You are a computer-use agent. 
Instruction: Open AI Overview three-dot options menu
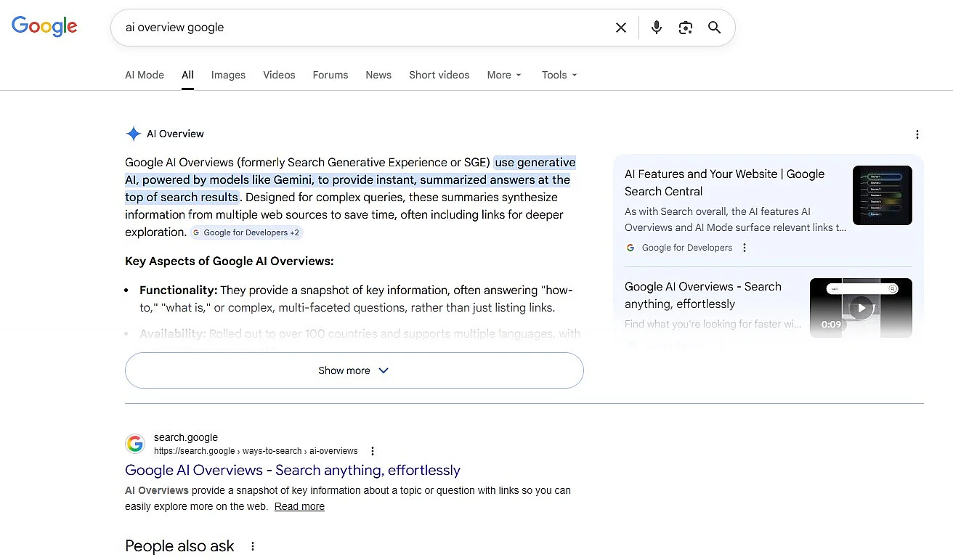pyautogui.click(x=917, y=134)
